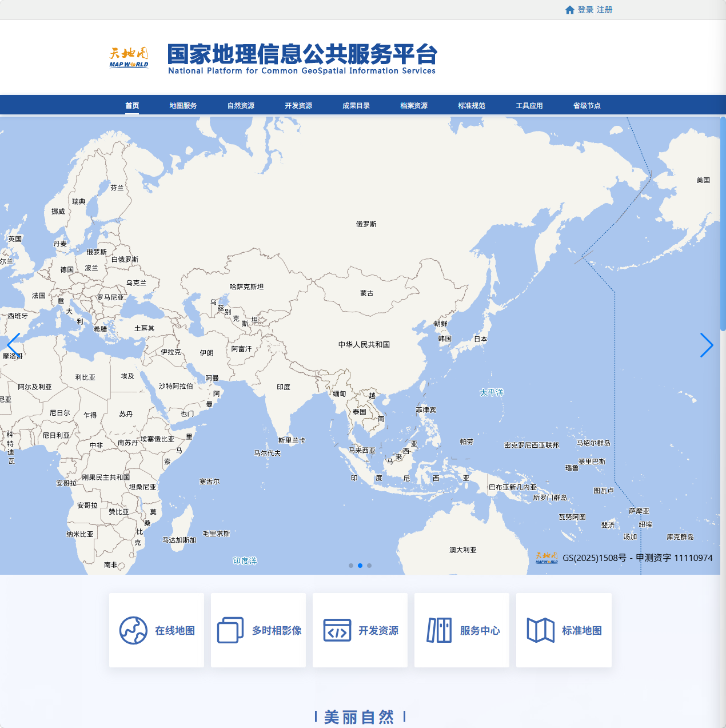726x728 pixels.
Task: Select the 在线地图 globe icon
Action: click(x=133, y=629)
